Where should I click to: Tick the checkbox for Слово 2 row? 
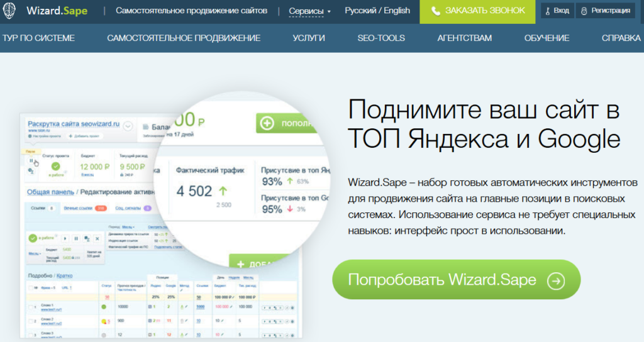click(30, 321)
